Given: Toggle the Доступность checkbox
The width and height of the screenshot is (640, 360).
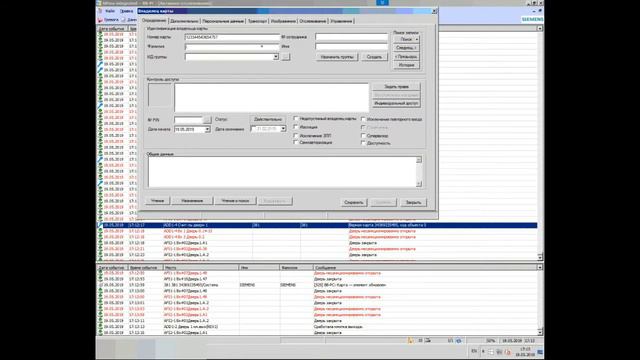Looking at the screenshot, I should [363, 143].
